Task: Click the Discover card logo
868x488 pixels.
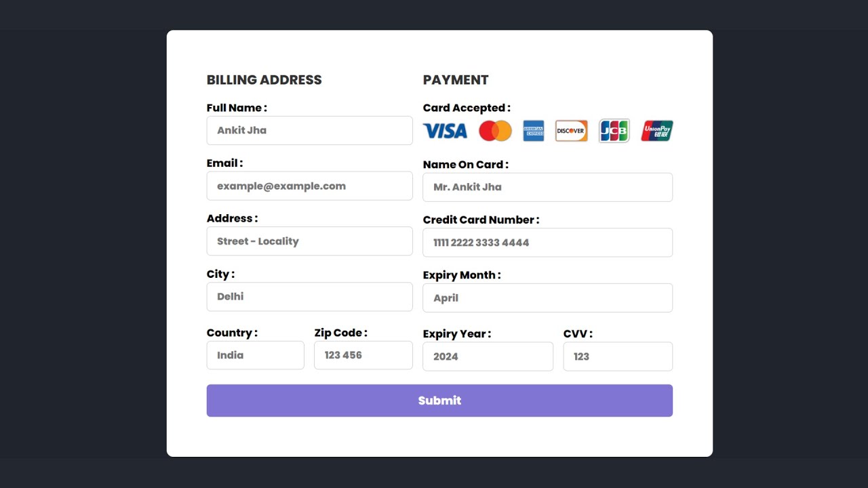Action: coord(571,131)
